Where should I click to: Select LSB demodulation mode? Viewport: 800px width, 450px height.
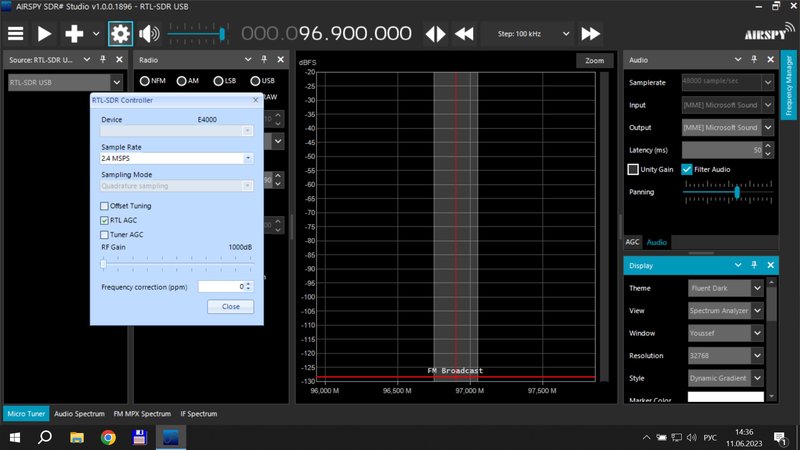coord(225,81)
